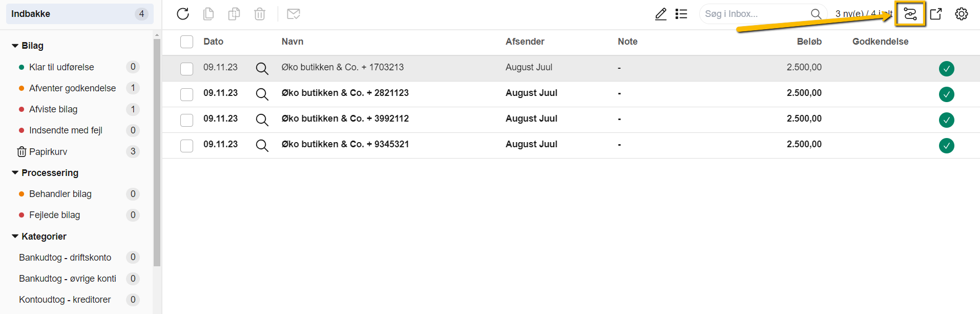The width and height of the screenshot is (980, 314).
Task: Sort the list by Beløb column
Action: click(x=809, y=42)
